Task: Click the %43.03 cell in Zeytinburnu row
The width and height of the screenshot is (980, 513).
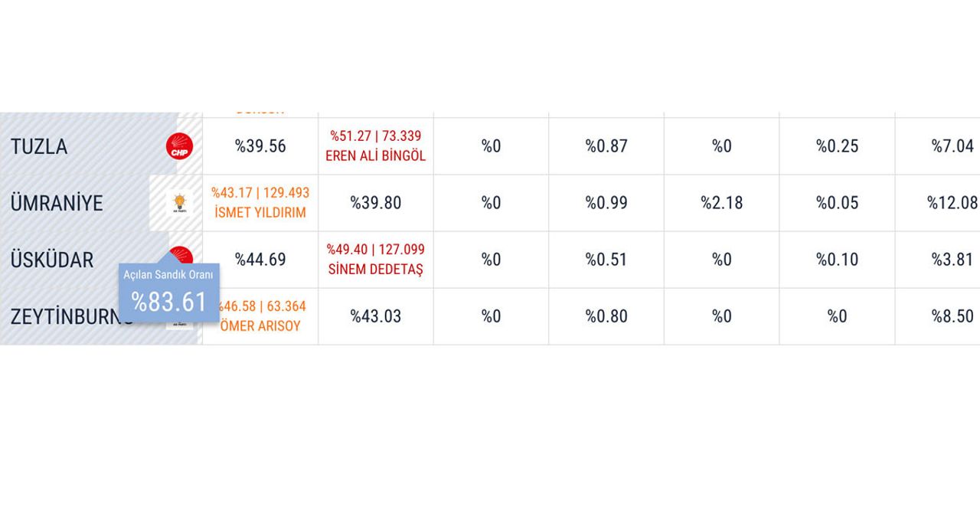Action: click(x=376, y=316)
